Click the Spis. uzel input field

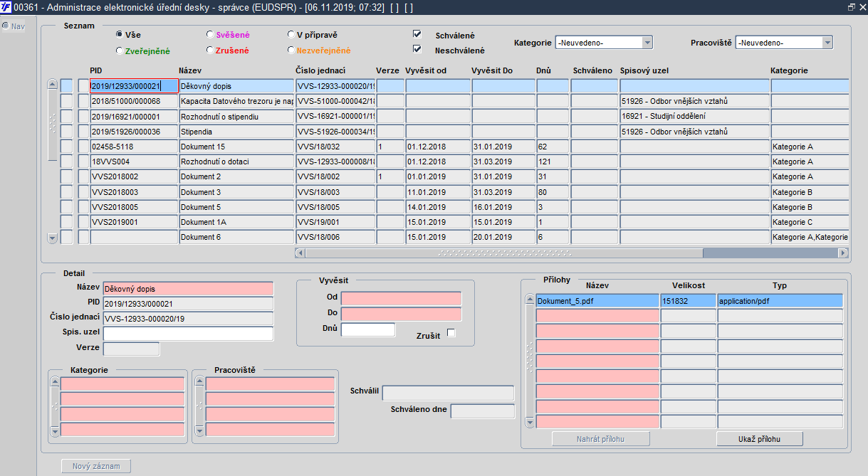click(188, 334)
